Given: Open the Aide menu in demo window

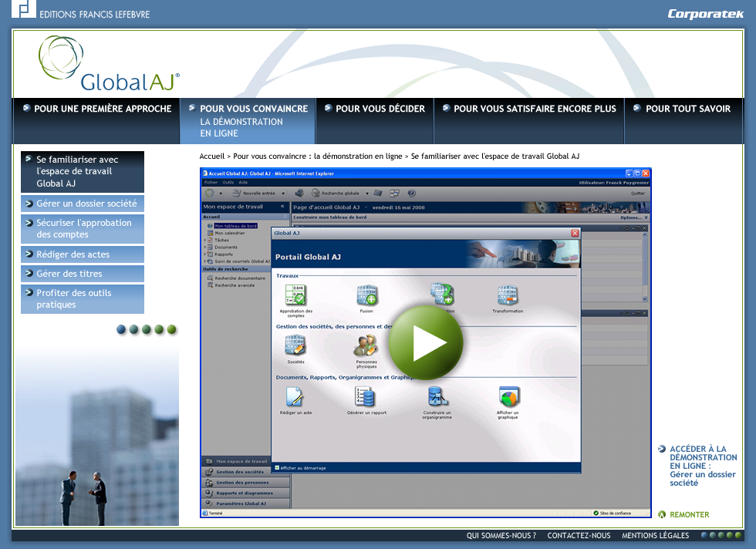Looking at the screenshot, I should coord(243,182).
